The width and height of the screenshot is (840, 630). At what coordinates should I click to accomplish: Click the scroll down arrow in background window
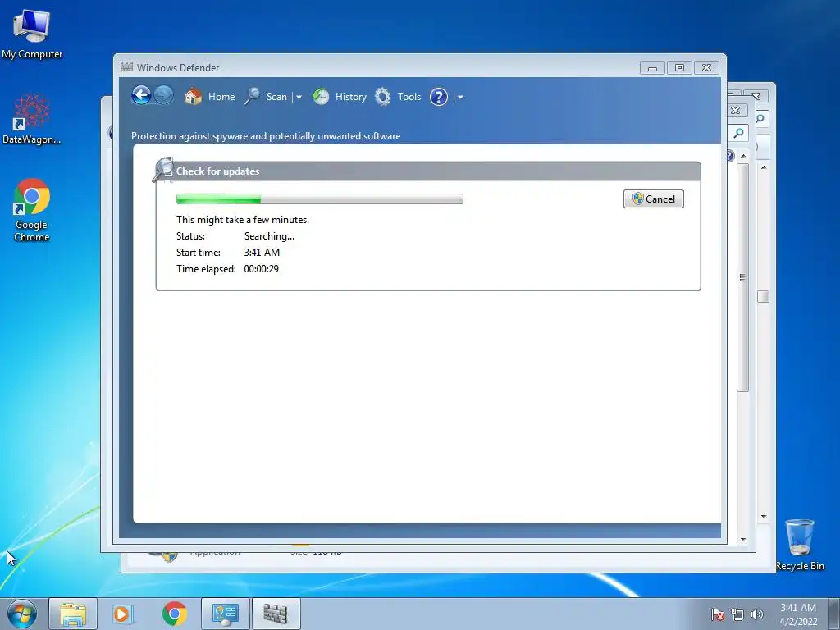point(743,539)
